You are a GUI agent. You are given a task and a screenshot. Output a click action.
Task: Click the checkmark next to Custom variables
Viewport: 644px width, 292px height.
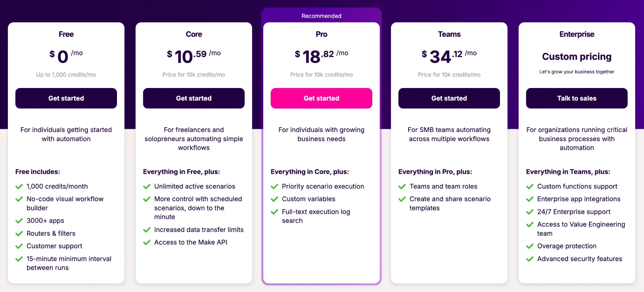click(x=275, y=199)
